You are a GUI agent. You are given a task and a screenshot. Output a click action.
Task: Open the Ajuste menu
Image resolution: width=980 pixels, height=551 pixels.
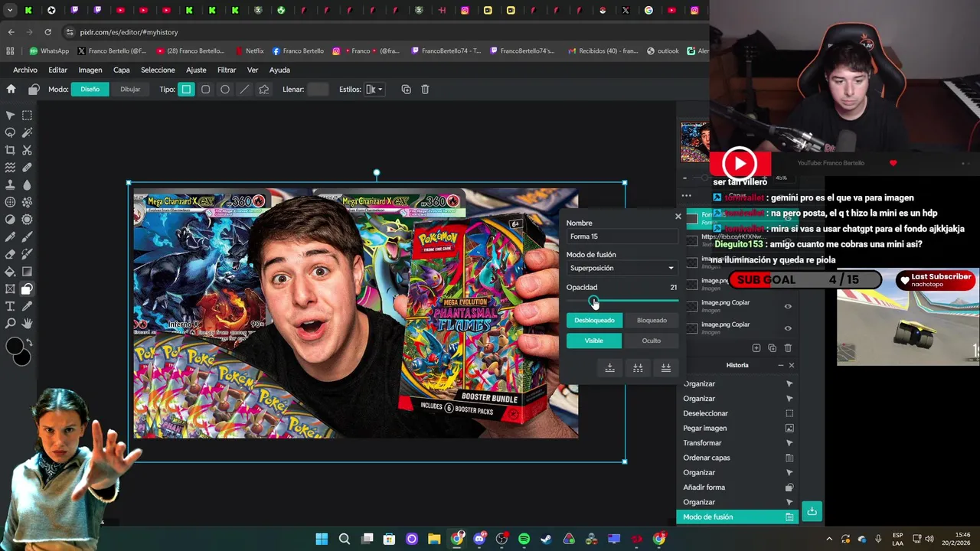tap(196, 70)
